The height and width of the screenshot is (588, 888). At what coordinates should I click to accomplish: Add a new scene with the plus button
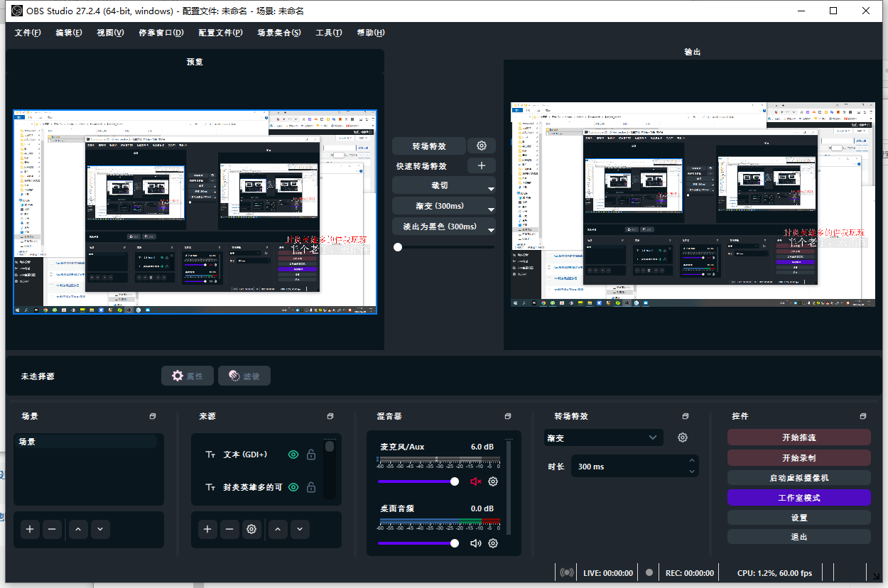[30, 529]
